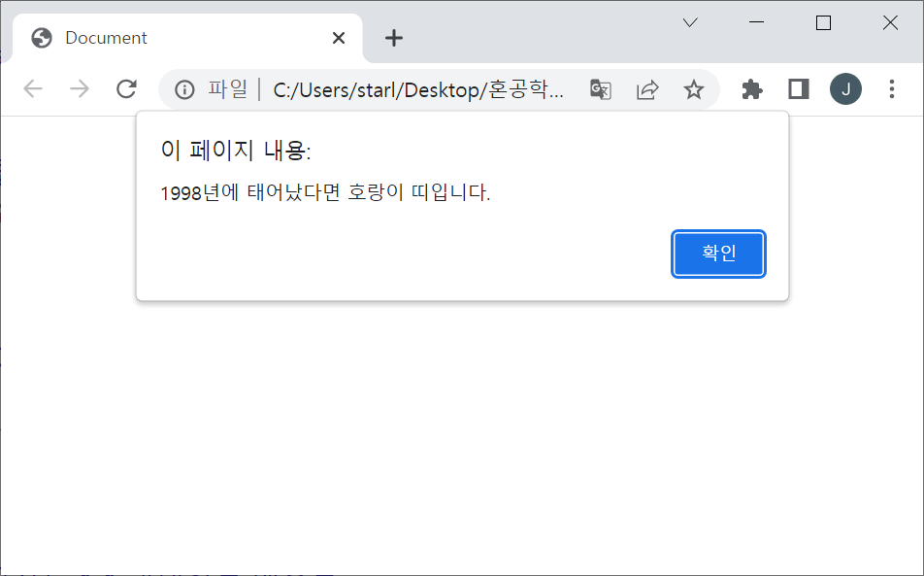Maximize the Chrome window
Viewport: 924px width, 576px height.
[x=823, y=22]
